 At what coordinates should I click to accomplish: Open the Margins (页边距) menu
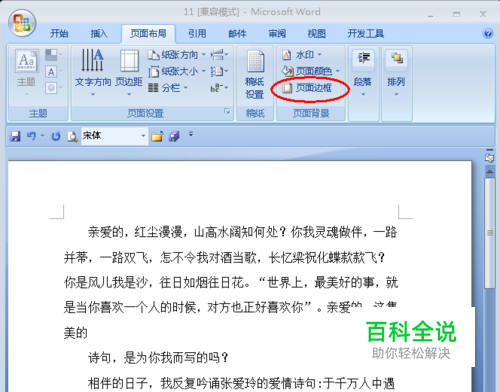point(129,73)
